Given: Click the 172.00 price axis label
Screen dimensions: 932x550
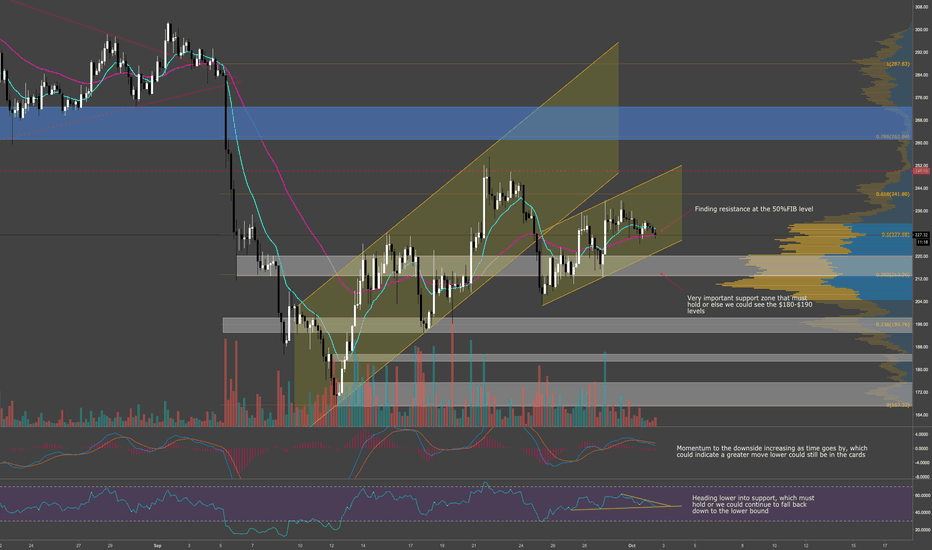Looking at the screenshot, I should 922,392.
